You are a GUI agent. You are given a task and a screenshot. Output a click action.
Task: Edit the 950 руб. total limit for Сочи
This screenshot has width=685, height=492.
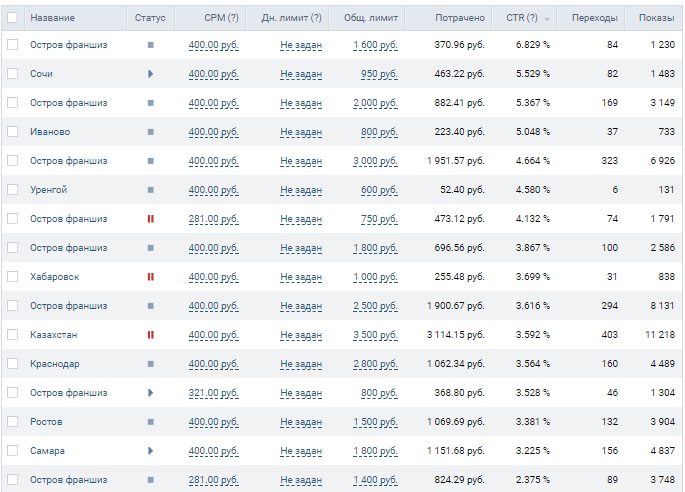coord(379,74)
